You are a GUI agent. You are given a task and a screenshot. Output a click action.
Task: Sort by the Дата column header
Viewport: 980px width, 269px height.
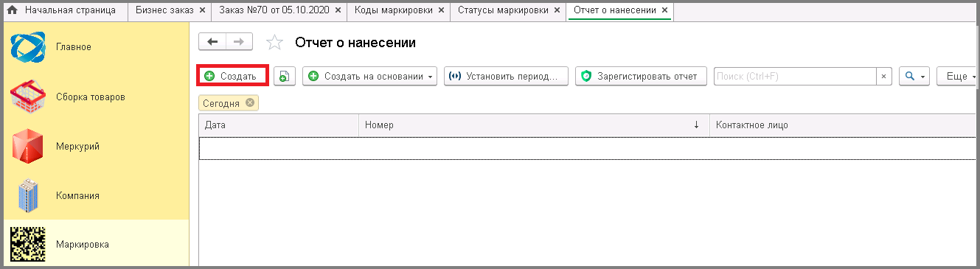(x=279, y=125)
